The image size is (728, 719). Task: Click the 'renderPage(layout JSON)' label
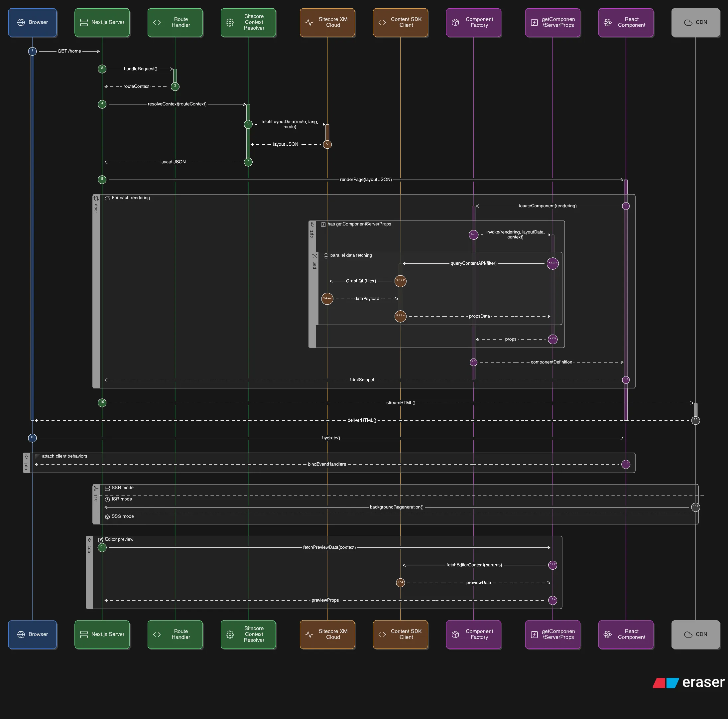point(366,180)
